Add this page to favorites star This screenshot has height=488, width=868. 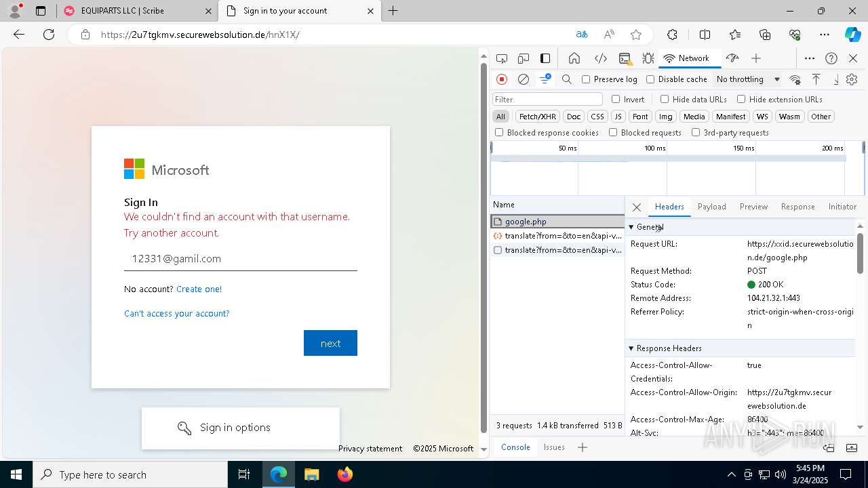pos(636,35)
